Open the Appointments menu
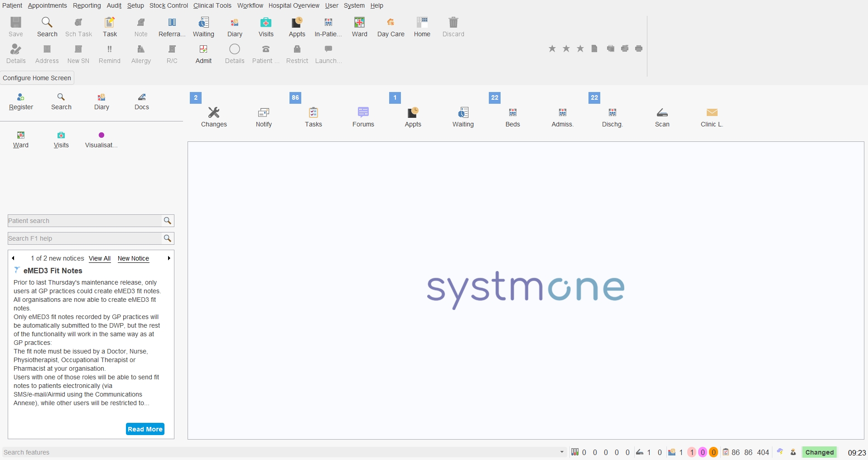868x460 pixels. click(47, 5)
